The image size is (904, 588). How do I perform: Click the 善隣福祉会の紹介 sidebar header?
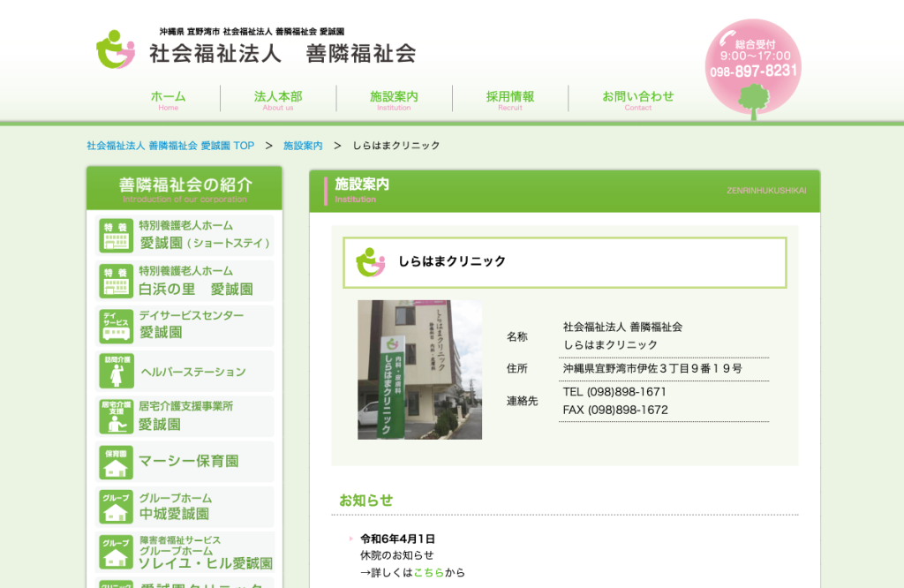[185, 189]
